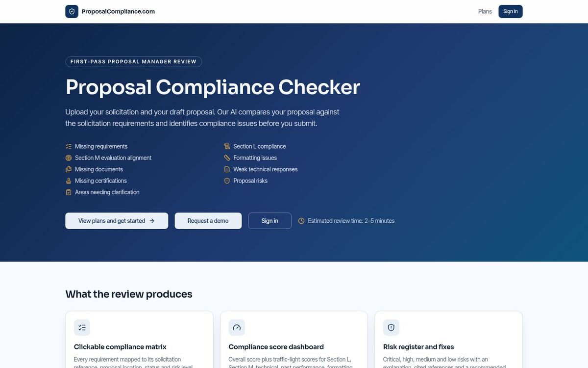Click the Request a demo button

point(208,221)
